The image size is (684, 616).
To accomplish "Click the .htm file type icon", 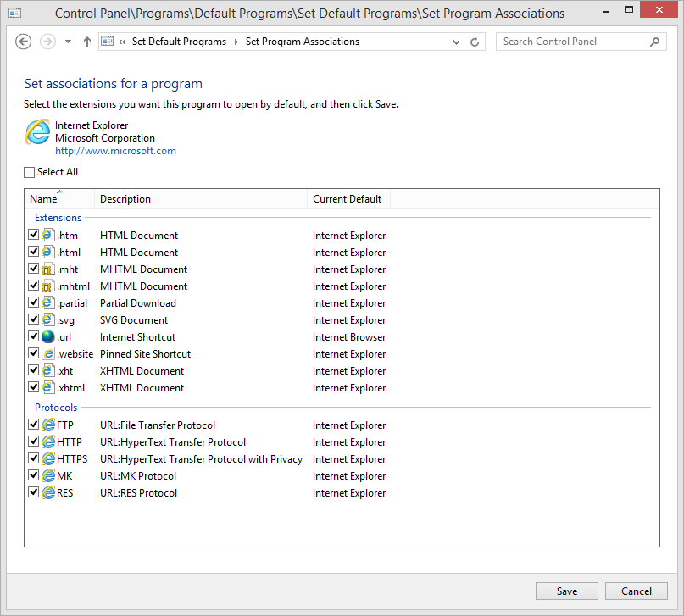I will (x=48, y=235).
